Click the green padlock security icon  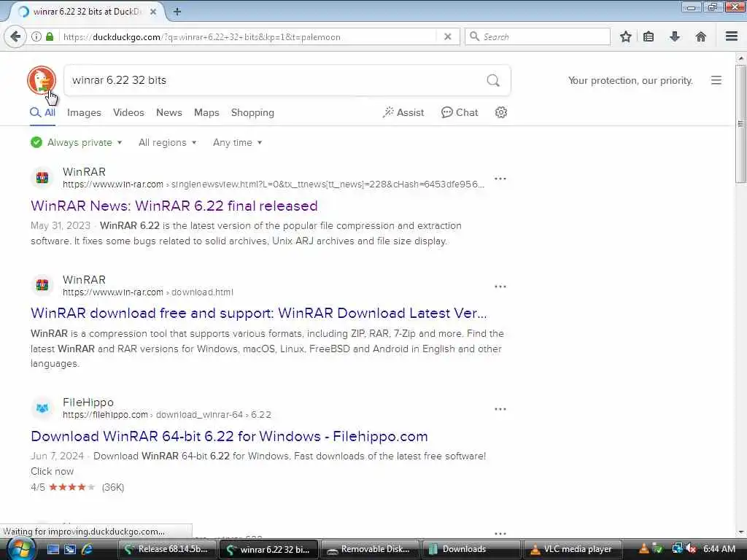50,36
